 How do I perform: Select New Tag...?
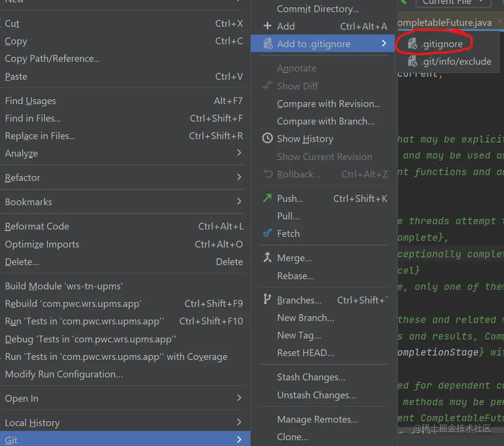324,335
